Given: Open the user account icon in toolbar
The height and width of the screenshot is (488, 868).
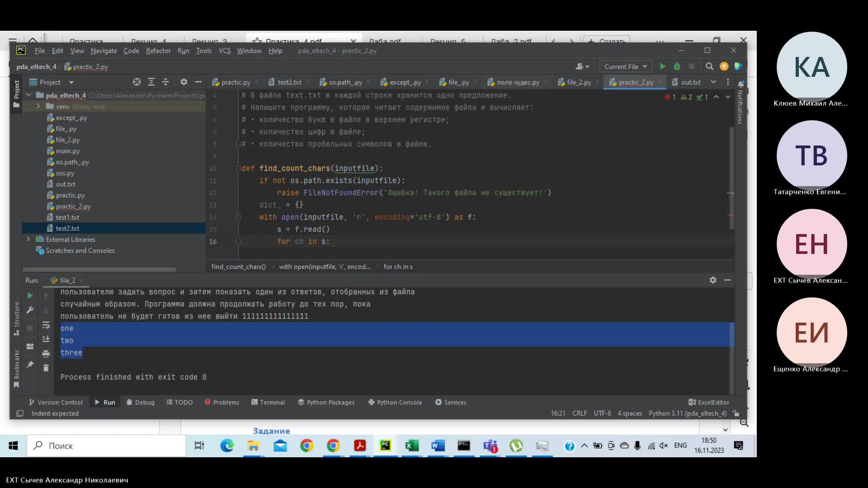Looking at the screenshot, I should pyautogui.click(x=582, y=66).
